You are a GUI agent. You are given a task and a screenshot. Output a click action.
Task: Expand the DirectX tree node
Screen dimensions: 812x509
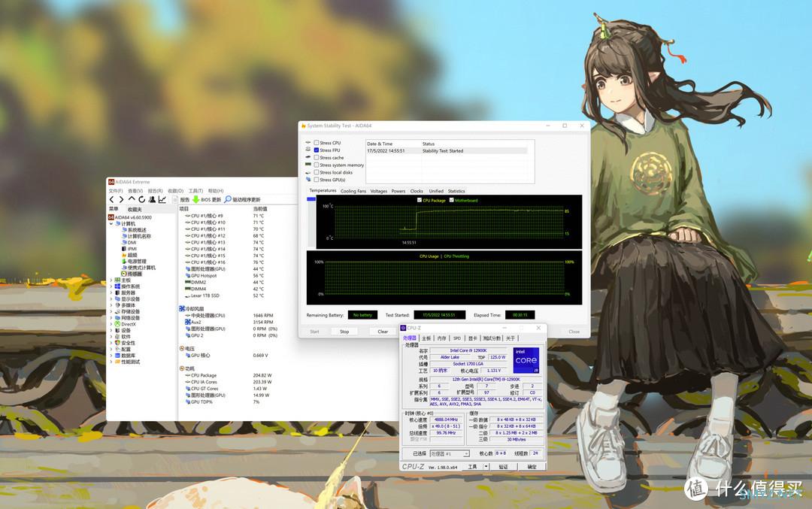[111, 324]
